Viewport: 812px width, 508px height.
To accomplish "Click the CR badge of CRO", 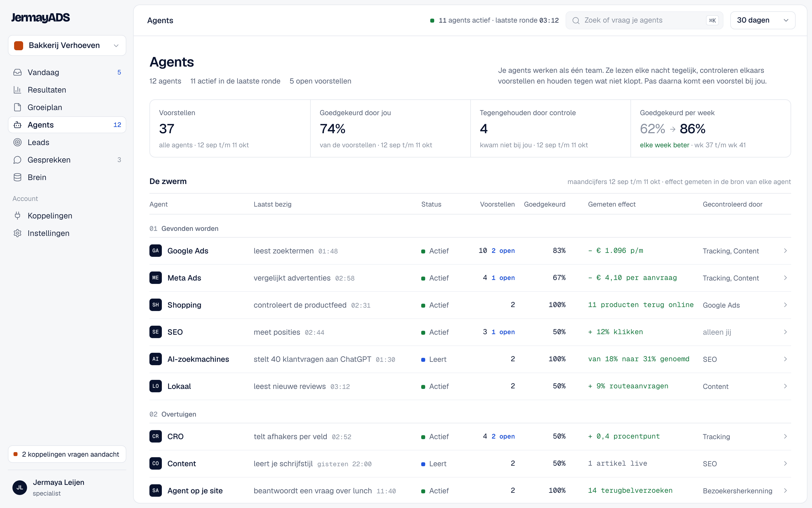I will (x=155, y=436).
